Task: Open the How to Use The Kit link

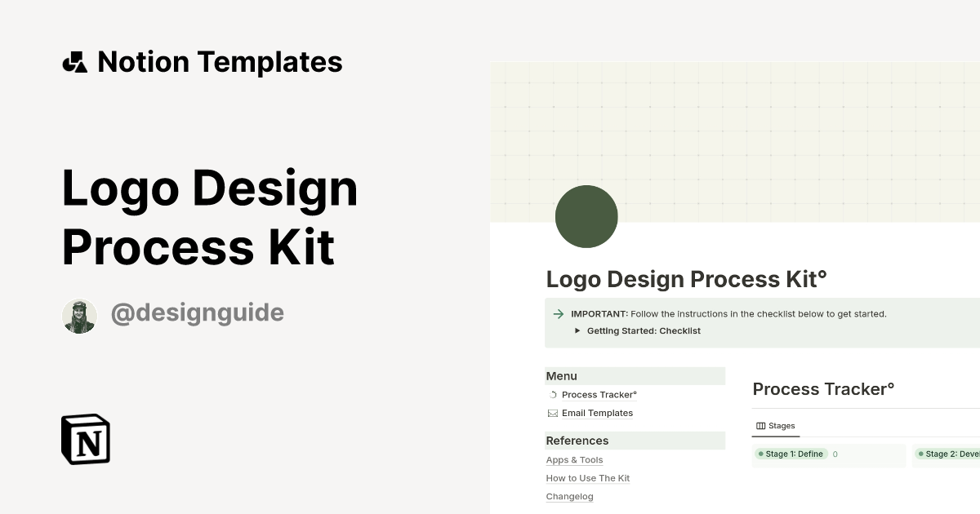Action: point(587,478)
